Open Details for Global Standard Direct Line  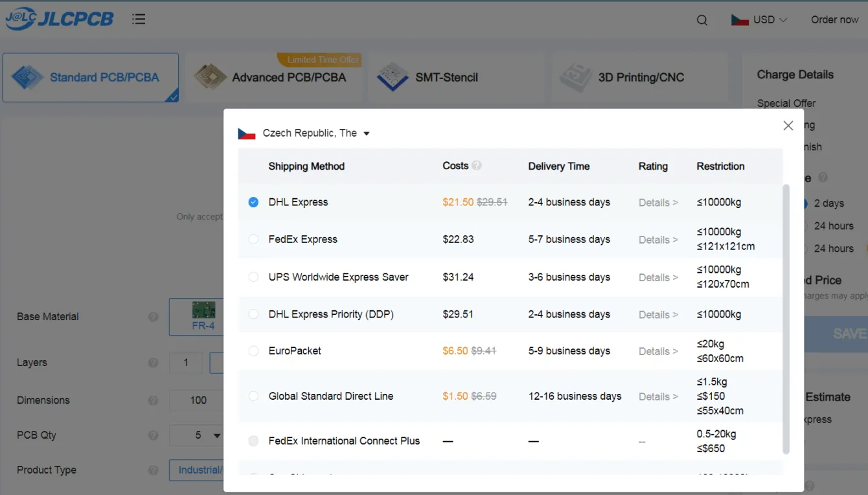point(658,397)
